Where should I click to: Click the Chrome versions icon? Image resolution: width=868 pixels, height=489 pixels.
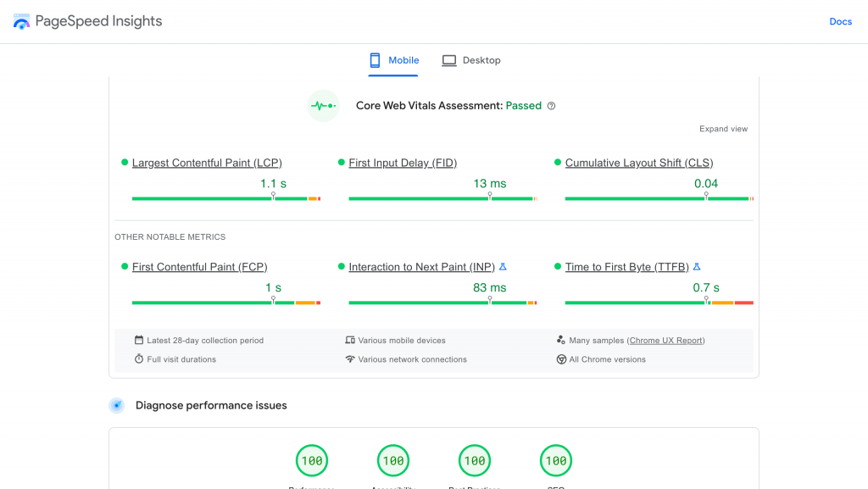tap(561, 359)
